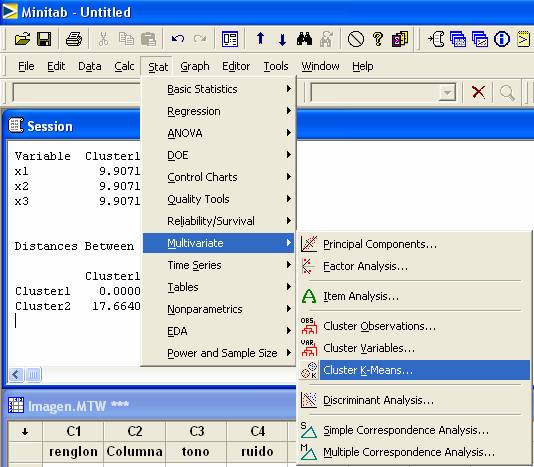Copy using the toolbar copy icon
The height and width of the screenshot is (467, 534).
(x=126, y=39)
